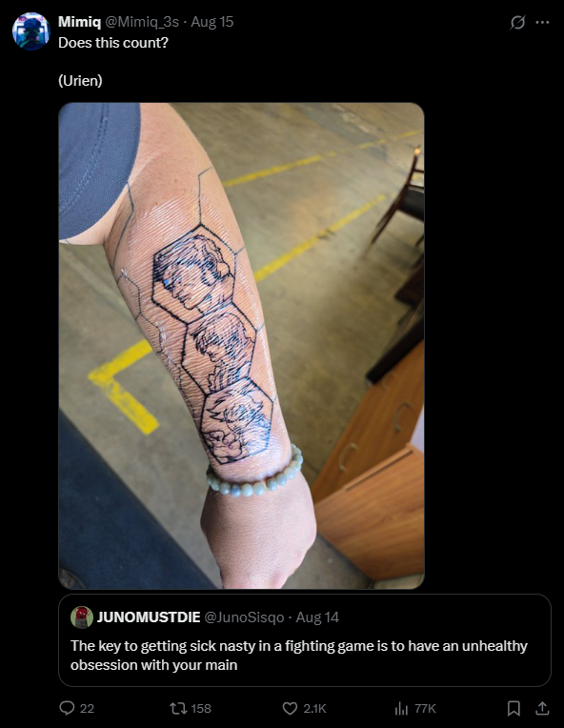Click the Aug 14 quoted post date
The image size is (564, 728).
tap(317, 617)
